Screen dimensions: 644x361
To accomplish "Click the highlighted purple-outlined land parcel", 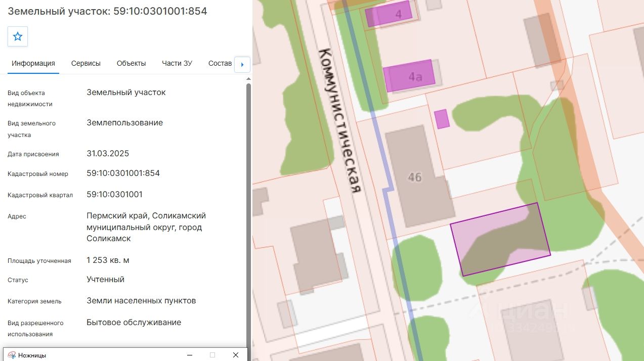I will click(500, 239).
